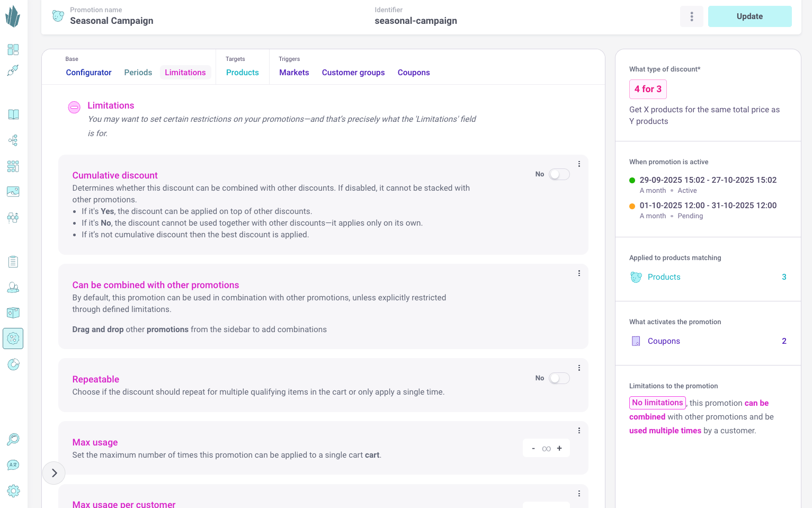Screen dimensions: 812x508
Task: Open the search magnifier icon in sidebar
Action: coord(13,439)
